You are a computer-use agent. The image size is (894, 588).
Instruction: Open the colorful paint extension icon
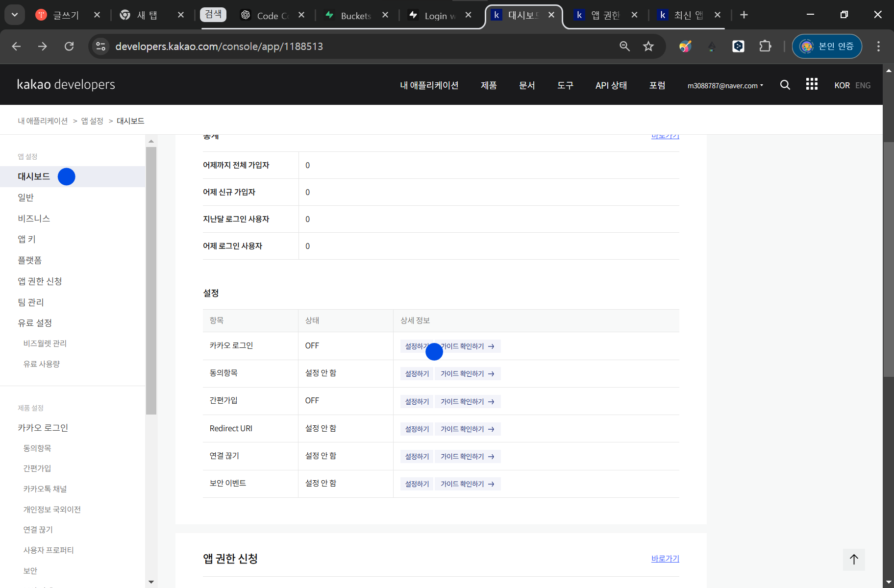tap(685, 46)
